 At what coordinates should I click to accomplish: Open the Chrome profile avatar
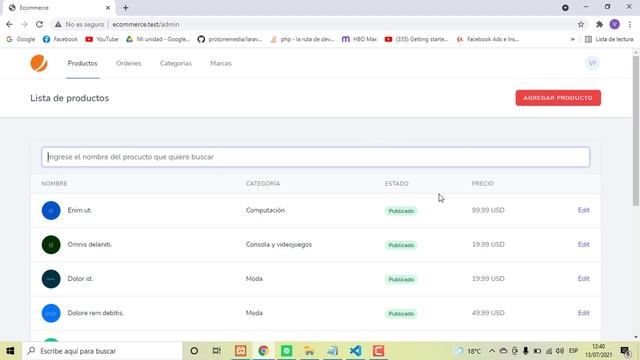pyautogui.click(x=614, y=24)
